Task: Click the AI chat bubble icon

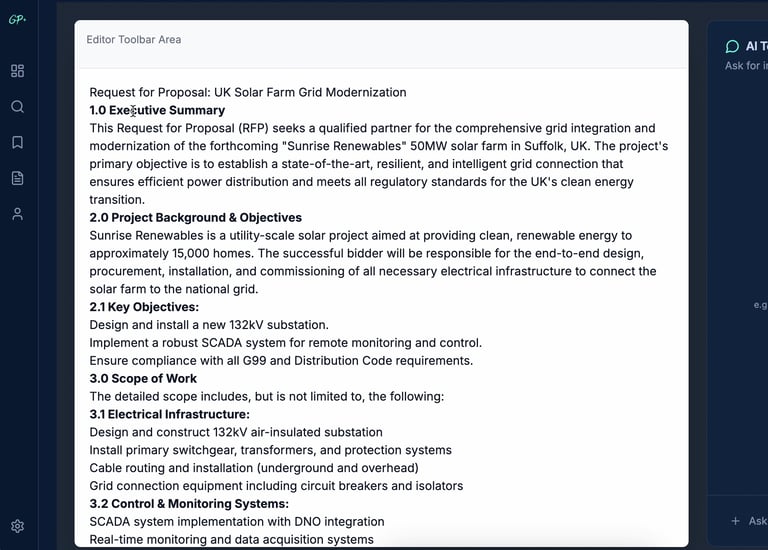Action: [x=732, y=46]
